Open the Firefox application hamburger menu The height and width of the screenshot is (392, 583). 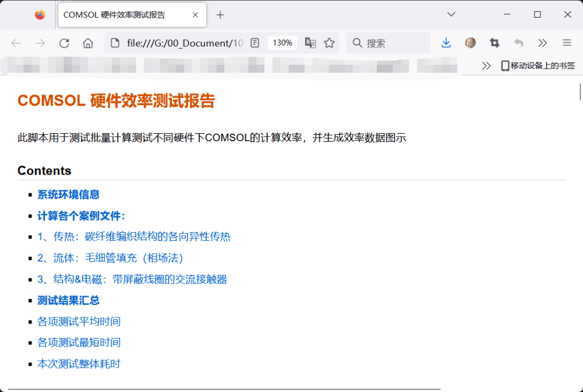pyautogui.click(x=566, y=43)
